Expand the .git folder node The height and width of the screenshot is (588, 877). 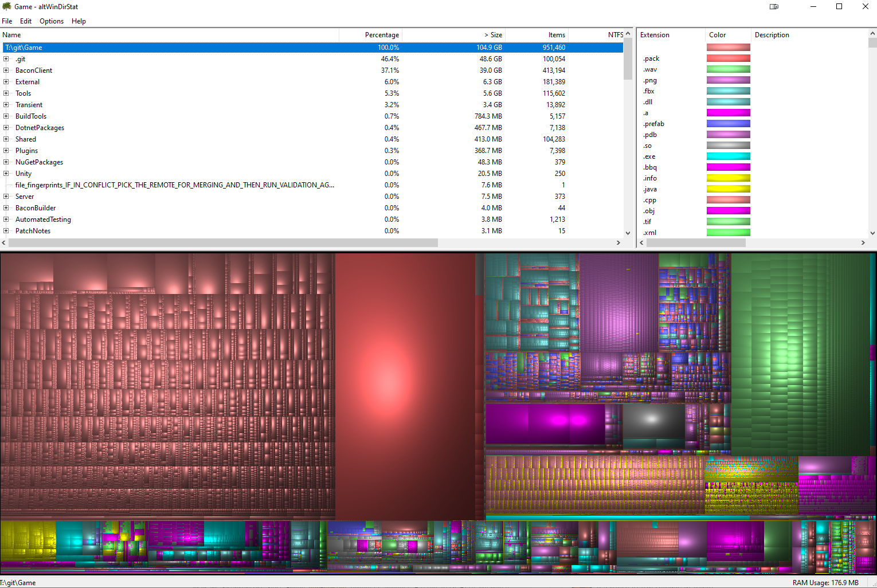pyautogui.click(x=6, y=59)
